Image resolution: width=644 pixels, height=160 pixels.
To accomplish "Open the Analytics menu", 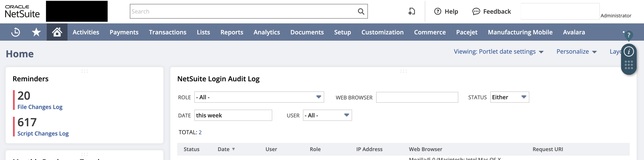I will (x=267, y=32).
